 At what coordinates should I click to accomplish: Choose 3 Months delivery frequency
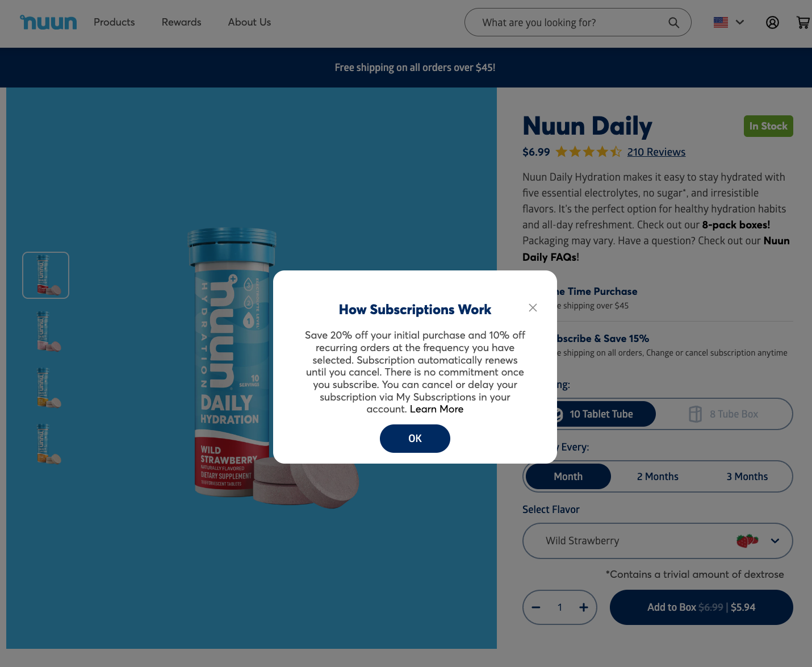(747, 477)
